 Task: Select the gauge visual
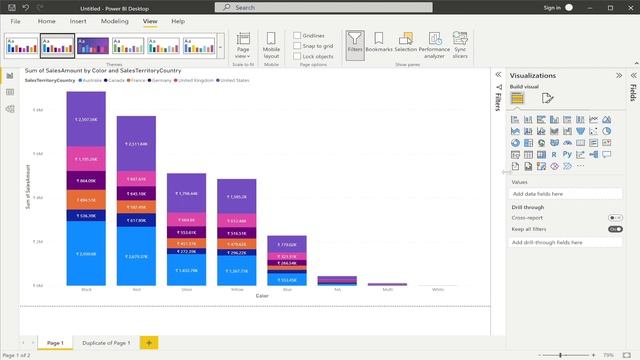[x=567, y=143]
